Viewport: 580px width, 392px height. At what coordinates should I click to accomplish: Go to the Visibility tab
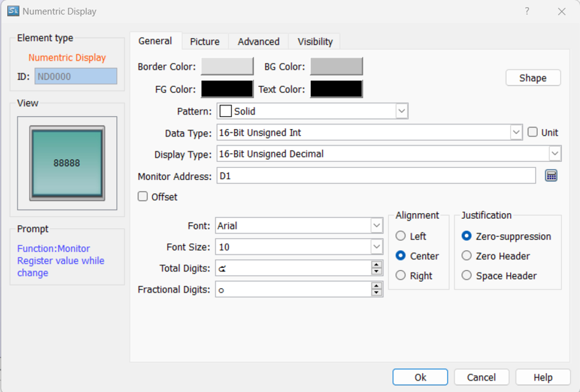315,42
